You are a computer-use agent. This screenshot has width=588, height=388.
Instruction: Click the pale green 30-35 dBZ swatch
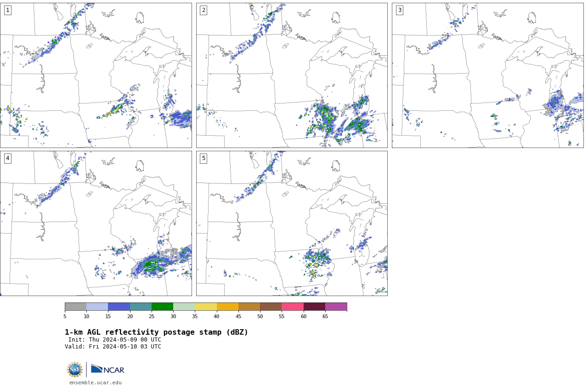pos(184,307)
